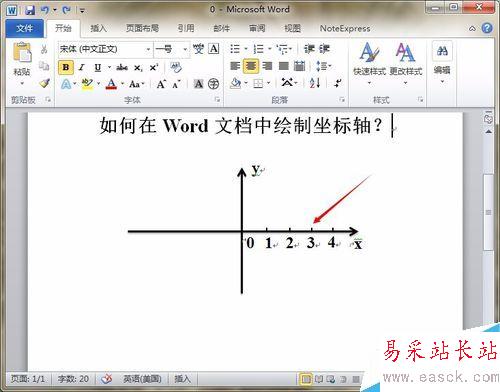
Task: Toggle character shading A icon
Action: pos(198,84)
